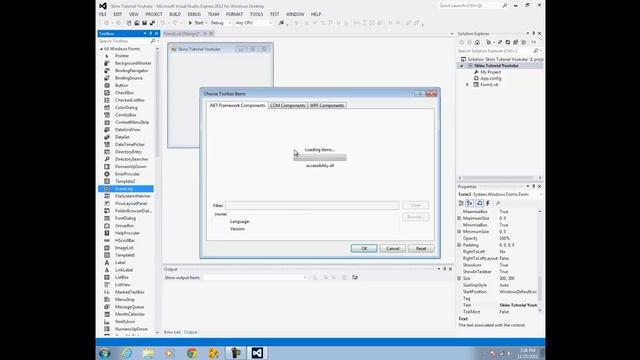Open the TOOLS menu

click(x=256, y=14)
